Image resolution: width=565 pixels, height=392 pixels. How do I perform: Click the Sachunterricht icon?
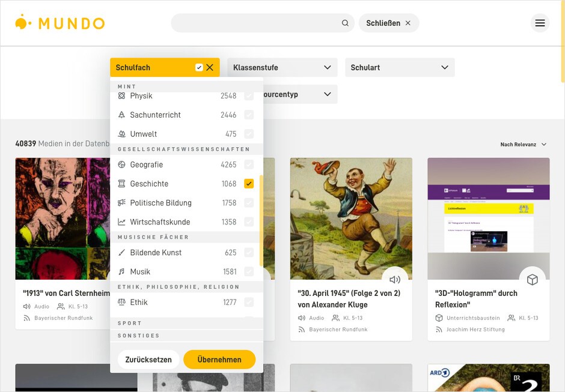point(122,115)
